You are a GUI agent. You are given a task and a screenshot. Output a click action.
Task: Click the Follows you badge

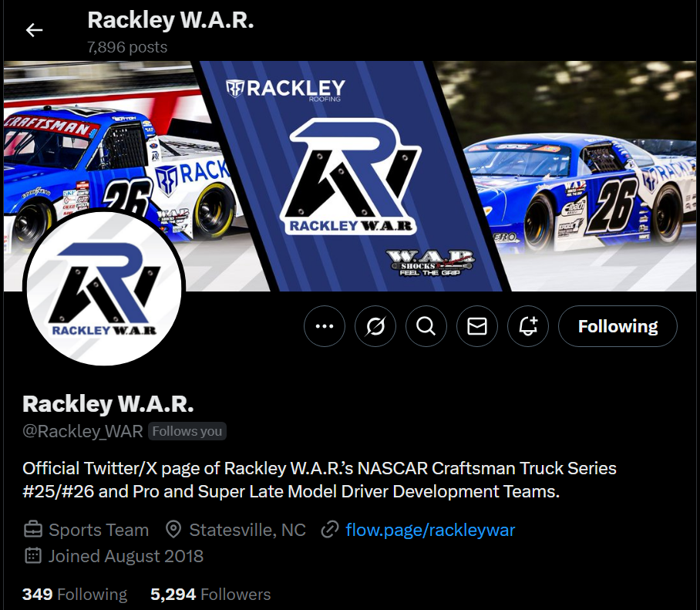(x=187, y=431)
